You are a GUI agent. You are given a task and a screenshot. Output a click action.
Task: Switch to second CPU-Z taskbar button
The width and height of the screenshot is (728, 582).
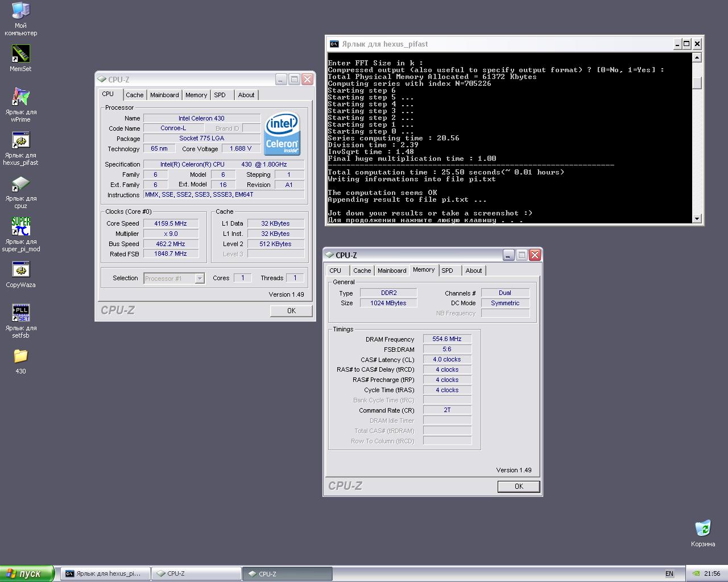pos(287,573)
